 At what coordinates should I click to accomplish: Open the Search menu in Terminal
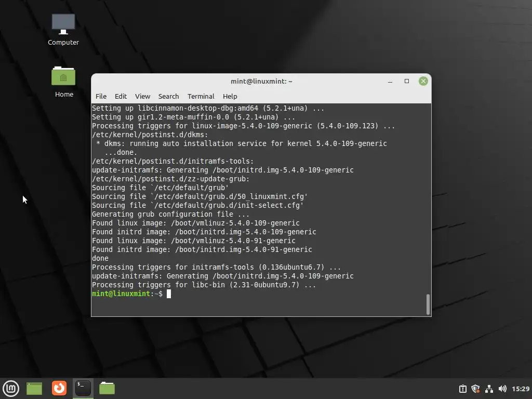tap(168, 96)
